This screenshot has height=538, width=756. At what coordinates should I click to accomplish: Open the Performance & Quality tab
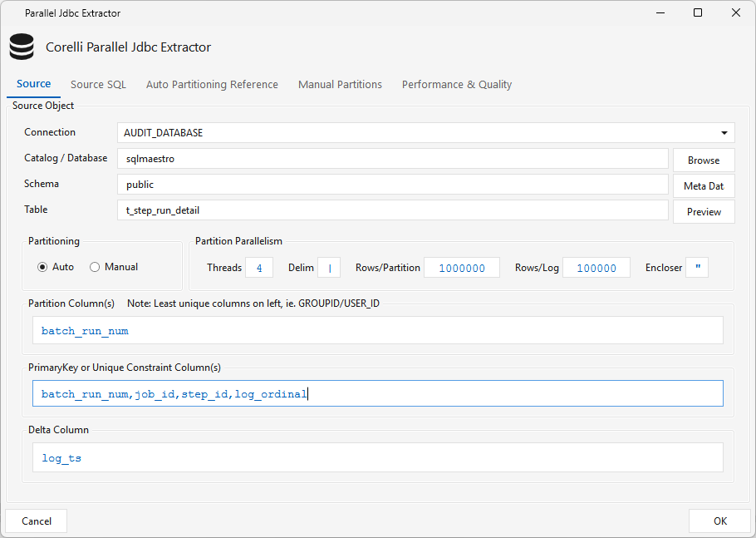click(457, 85)
